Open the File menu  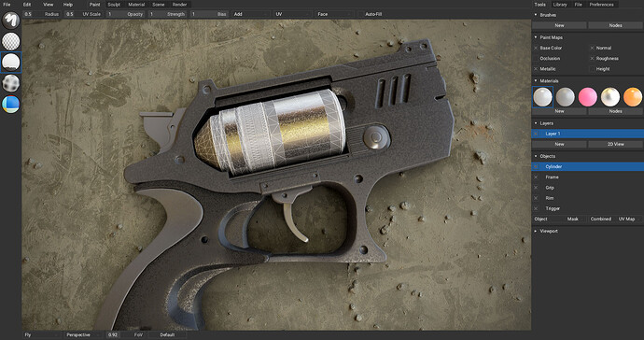(7, 5)
